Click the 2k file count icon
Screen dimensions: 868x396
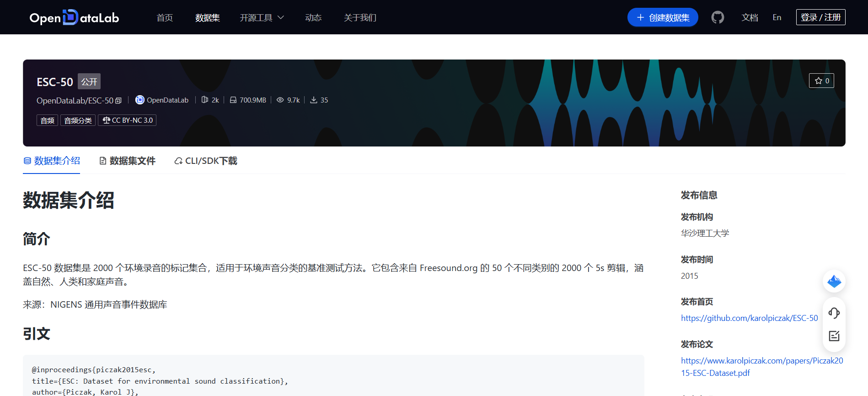(205, 100)
